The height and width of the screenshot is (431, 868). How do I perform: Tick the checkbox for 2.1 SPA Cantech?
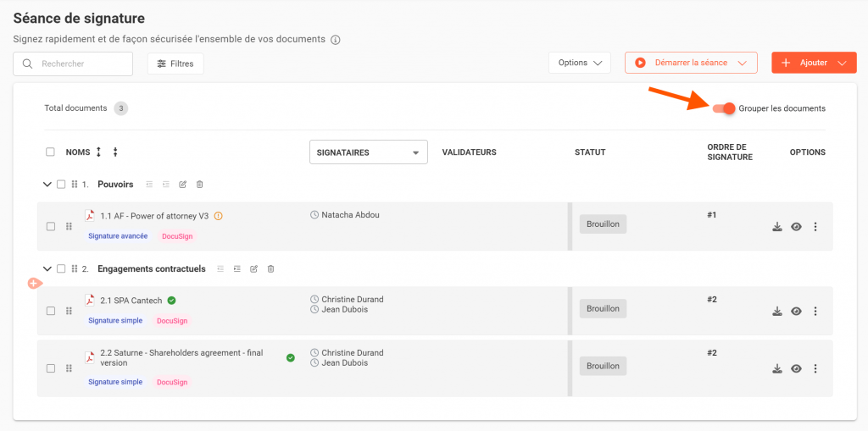(x=51, y=311)
